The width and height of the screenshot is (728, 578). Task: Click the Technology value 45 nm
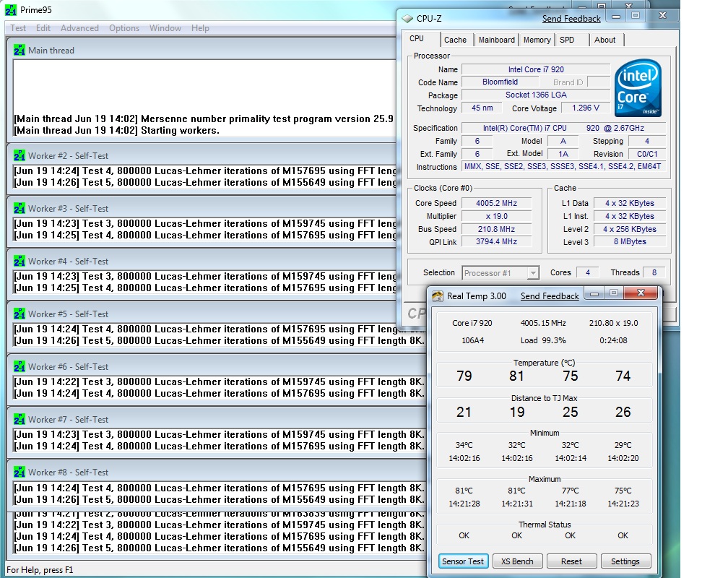tap(482, 108)
